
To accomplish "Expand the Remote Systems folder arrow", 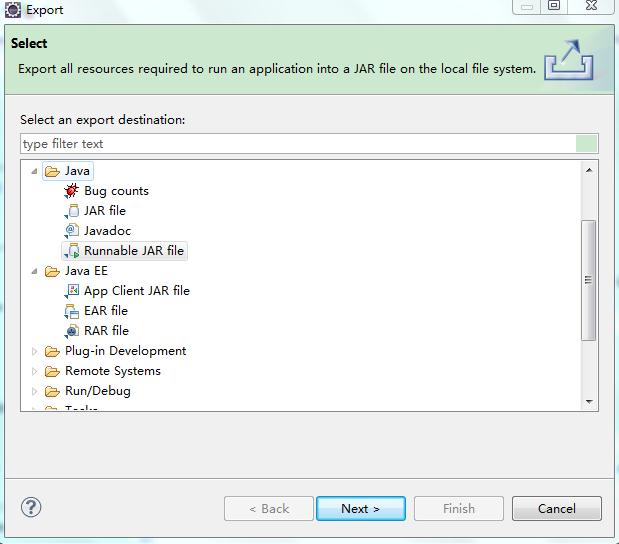I will 35,371.
